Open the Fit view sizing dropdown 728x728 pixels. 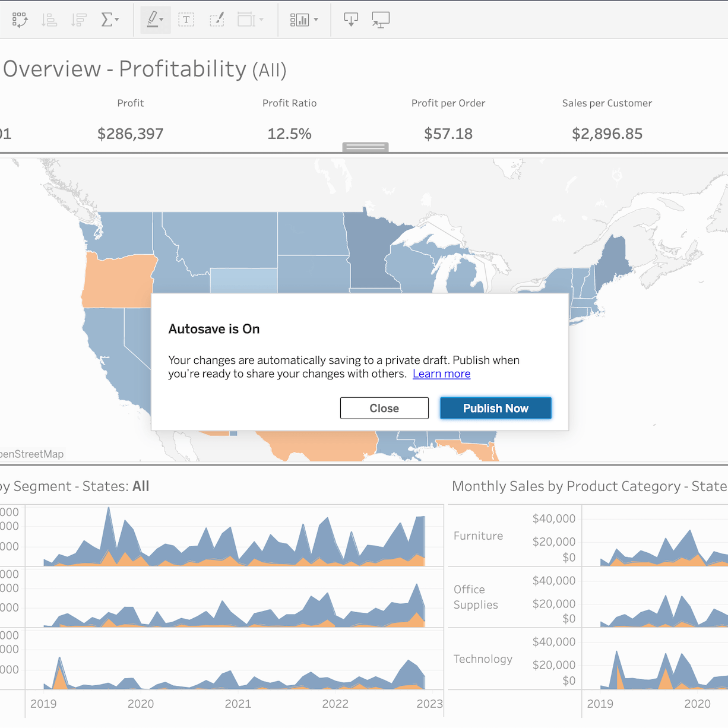tap(250, 20)
